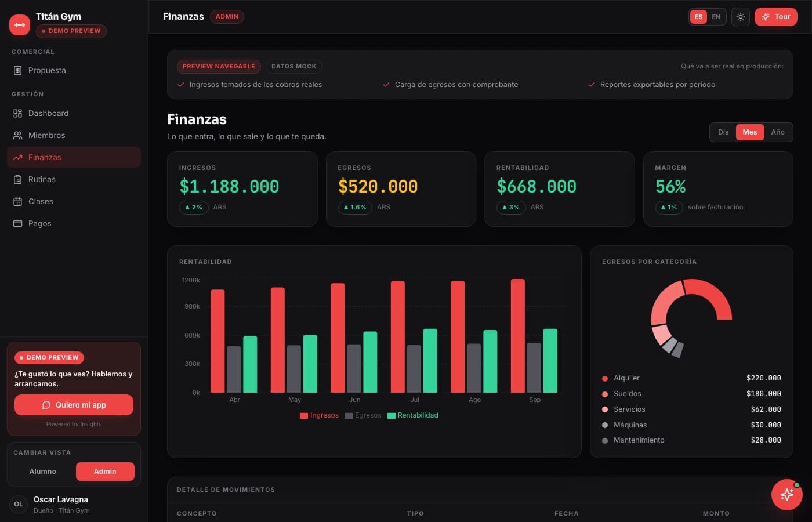This screenshot has height=522, width=812.
Task: Toggle the Rentabilidad legend swatch in chart
Action: click(391, 415)
